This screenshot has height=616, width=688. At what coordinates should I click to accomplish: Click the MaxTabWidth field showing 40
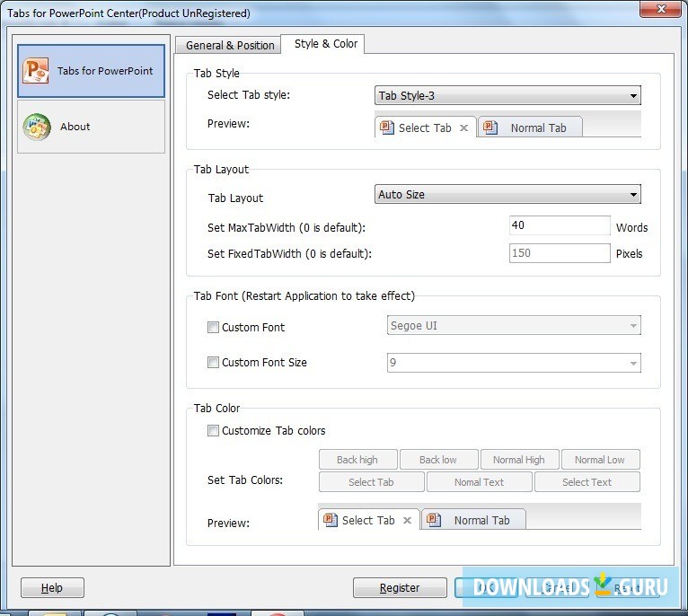pyautogui.click(x=560, y=225)
